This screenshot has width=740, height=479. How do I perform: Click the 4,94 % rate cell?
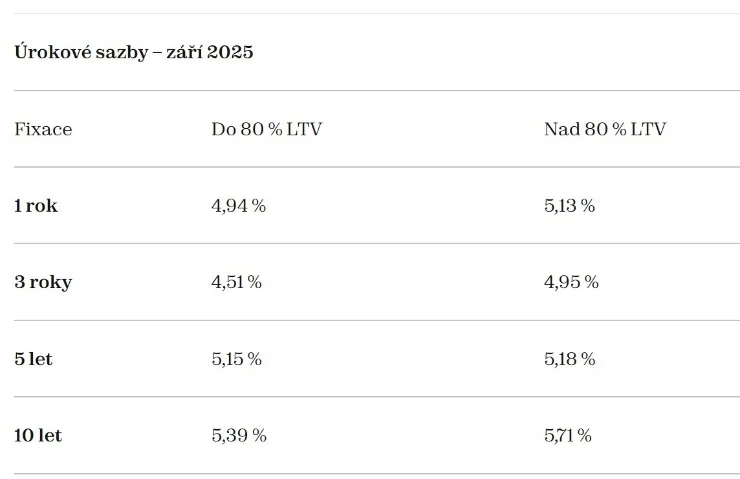click(x=239, y=206)
